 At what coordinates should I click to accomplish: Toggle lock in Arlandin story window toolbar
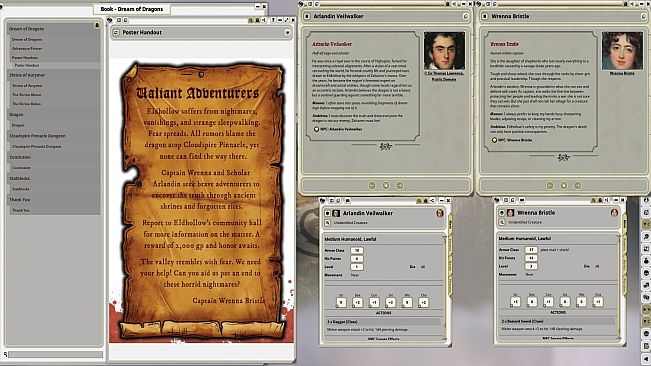(x=448, y=4)
